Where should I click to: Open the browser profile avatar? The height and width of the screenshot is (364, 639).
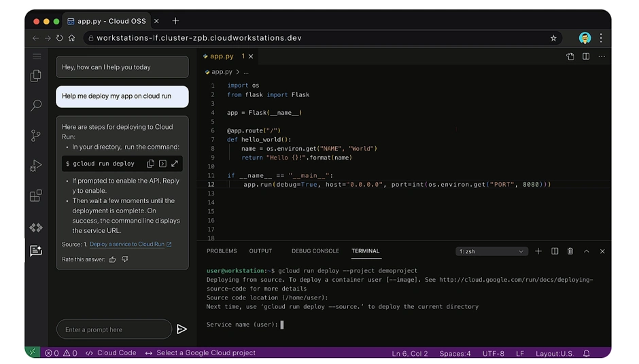click(x=585, y=38)
